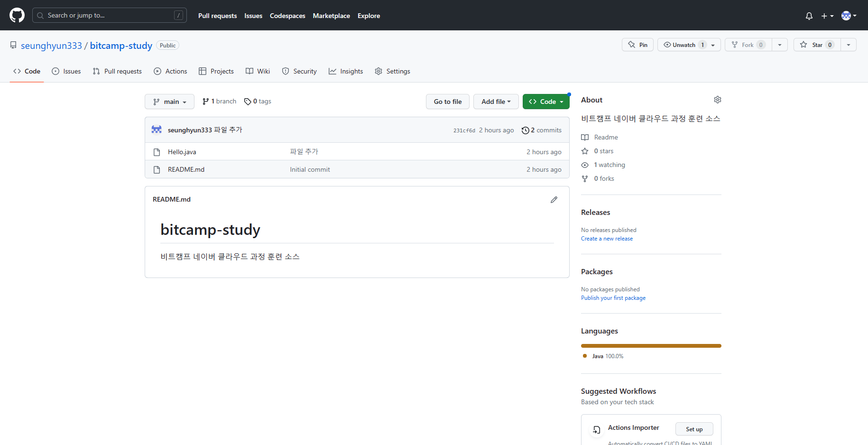
Task: Switch to the Insights tab
Action: (x=346, y=71)
